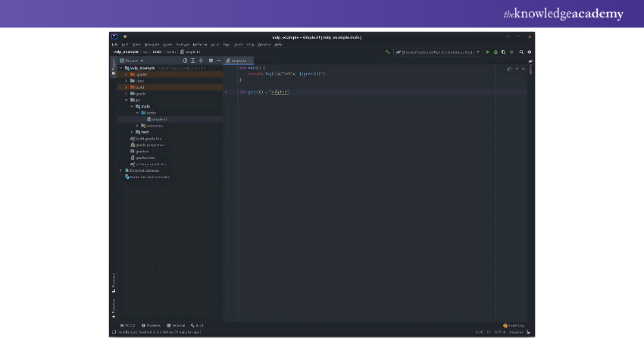Viewport: 644px width, 341px height.
Task: Open the Refactor menu
Action: (200, 44)
